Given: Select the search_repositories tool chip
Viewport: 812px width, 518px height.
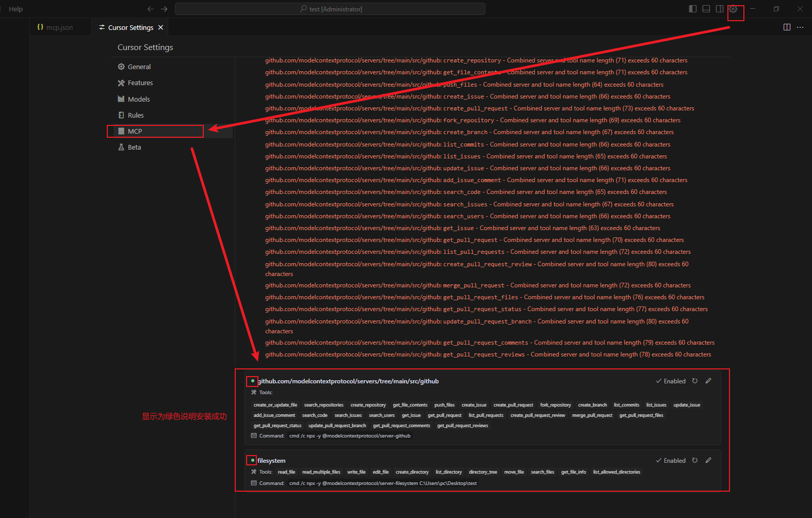Looking at the screenshot, I should click(323, 405).
